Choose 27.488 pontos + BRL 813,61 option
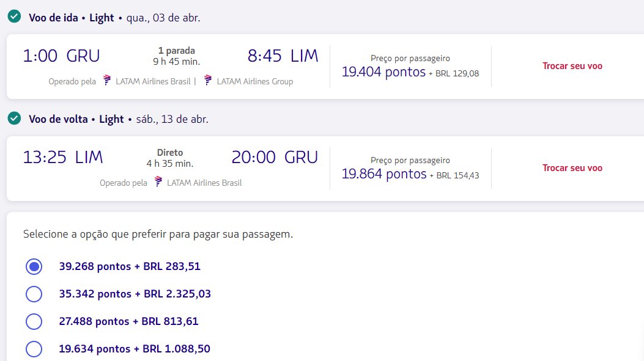Image resolution: width=644 pixels, height=361 pixels. (x=34, y=322)
